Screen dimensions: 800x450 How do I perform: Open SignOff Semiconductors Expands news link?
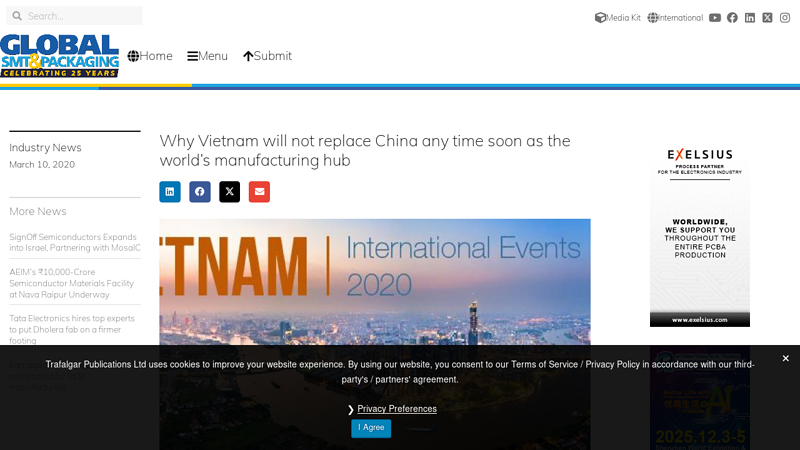(x=74, y=242)
